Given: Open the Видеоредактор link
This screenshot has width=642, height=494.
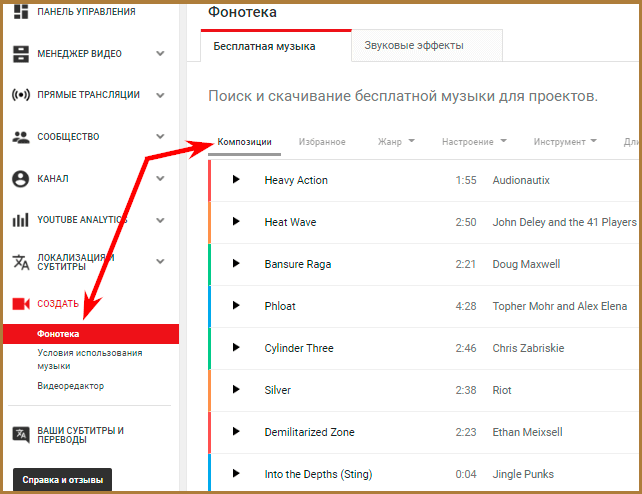Looking at the screenshot, I should (x=71, y=386).
